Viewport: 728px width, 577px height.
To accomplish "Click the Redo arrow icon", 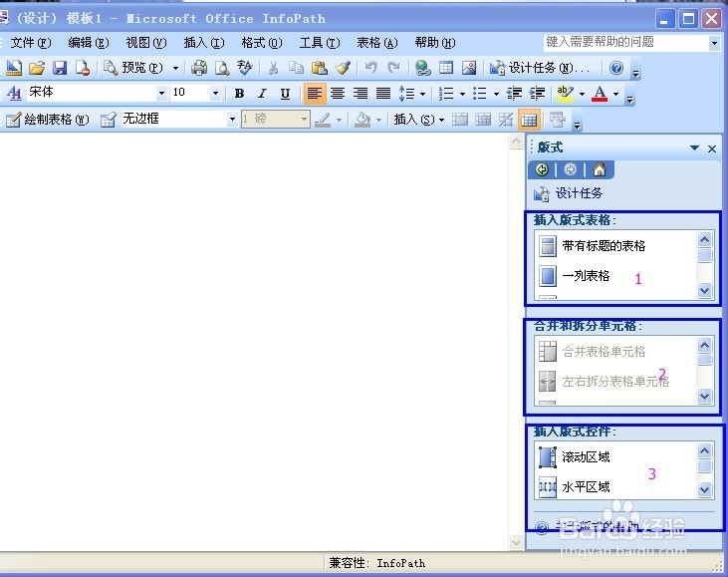I will point(393,68).
